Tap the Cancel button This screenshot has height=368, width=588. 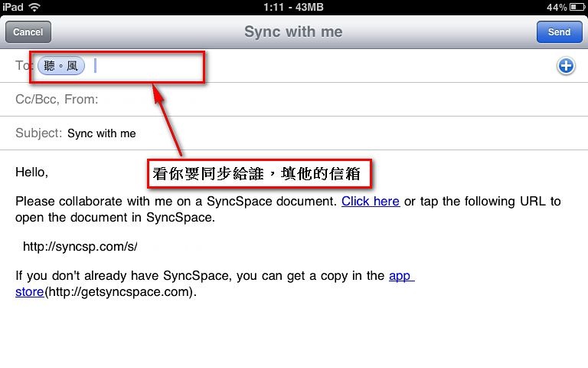click(28, 32)
